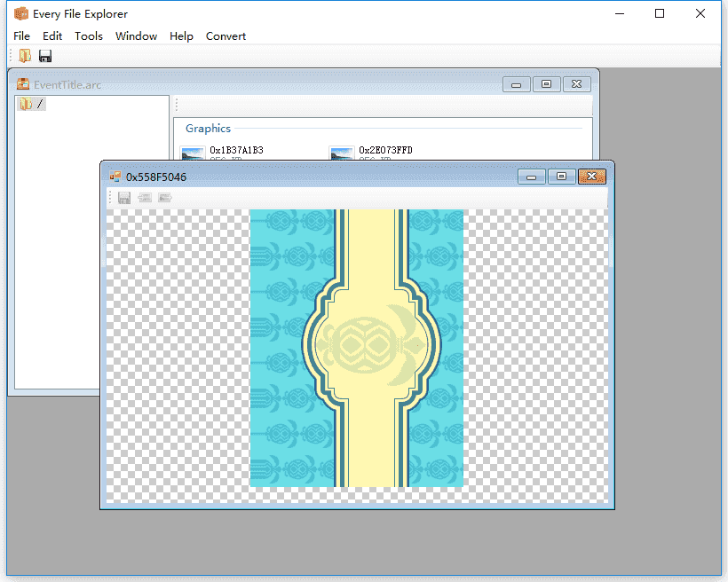Minimize the 0x558F5046 viewer window
The height and width of the screenshot is (582, 728).
[x=532, y=177]
